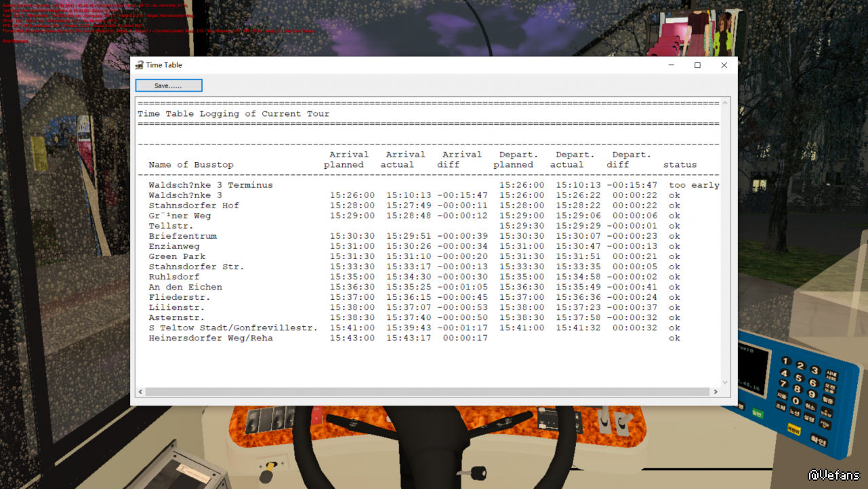Image resolution: width=868 pixels, height=489 pixels.
Task: Click key 7 on the ticket machine keypad
Action: click(783, 385)
